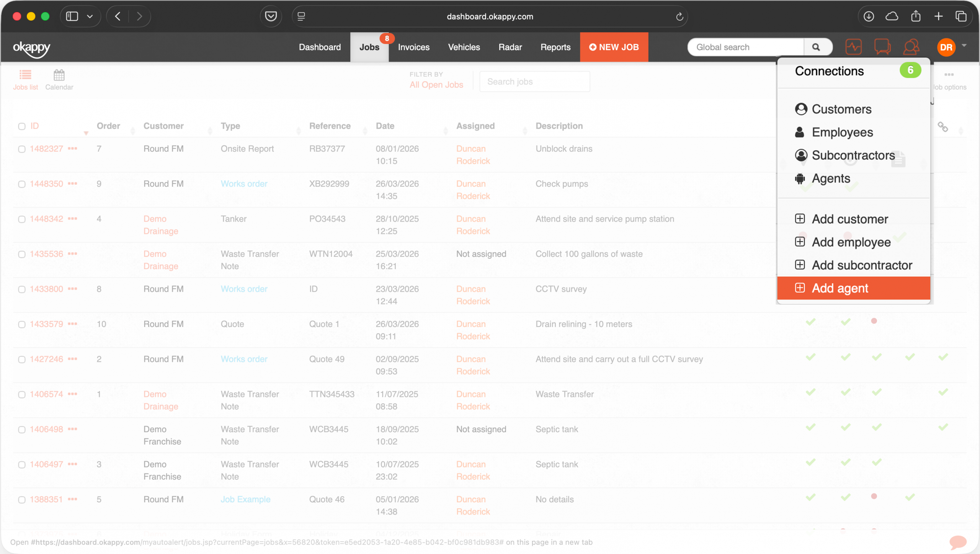Choose Add agent menu item
Screen dimensions: 980x554
click(853, 288)
